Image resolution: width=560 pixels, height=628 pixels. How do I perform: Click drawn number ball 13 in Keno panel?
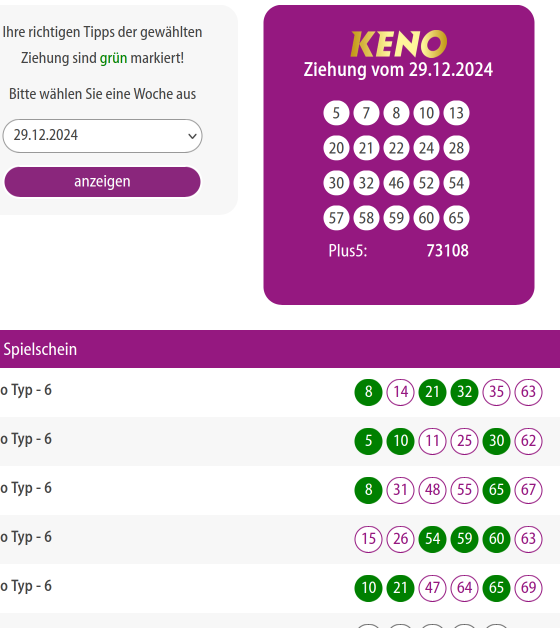[456, 113]
